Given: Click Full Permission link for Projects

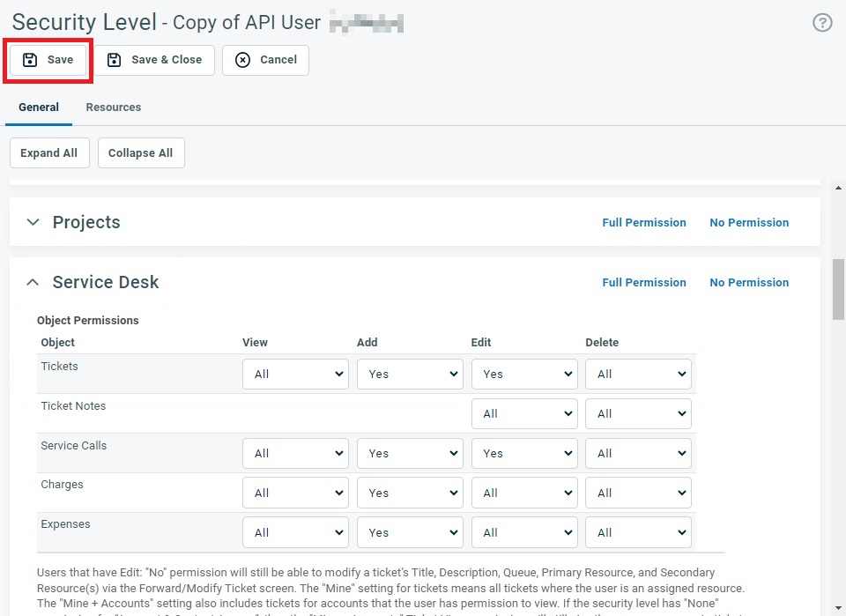Looking at the screenshot, I should coord(643,223).
